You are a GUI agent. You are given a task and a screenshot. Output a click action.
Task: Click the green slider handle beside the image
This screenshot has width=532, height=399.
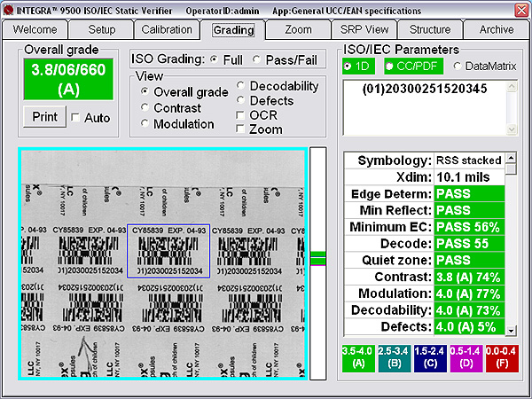coord(318,258)
